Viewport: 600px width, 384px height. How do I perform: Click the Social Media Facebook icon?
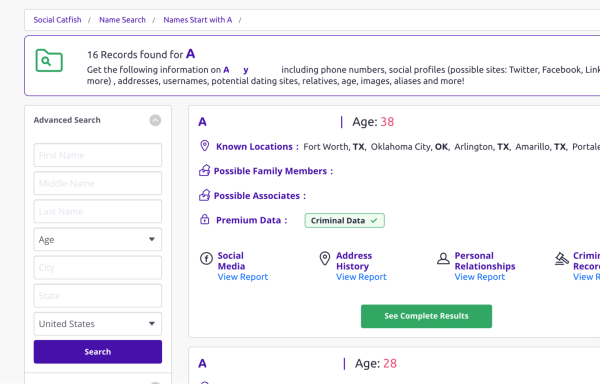click(207, 259)
